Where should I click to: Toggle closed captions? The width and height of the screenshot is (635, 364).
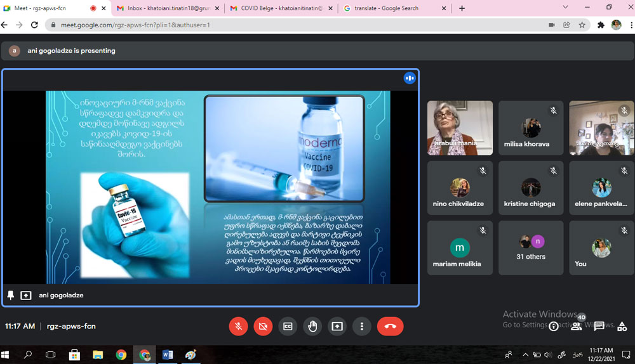point(288,326)
